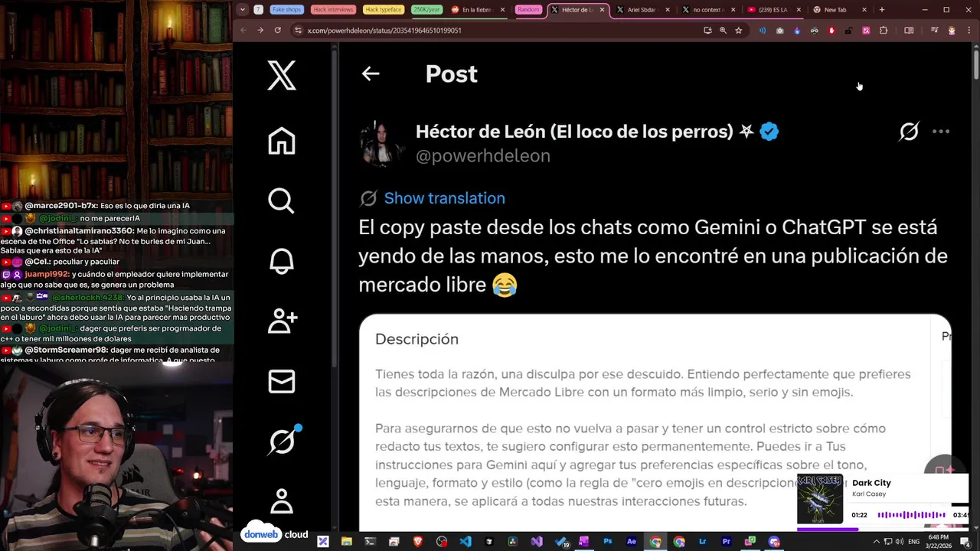The height and width of the screenshot is (551, 980).
Task: Expand the tab search dropdown arrow
Action: click(243, 10)
